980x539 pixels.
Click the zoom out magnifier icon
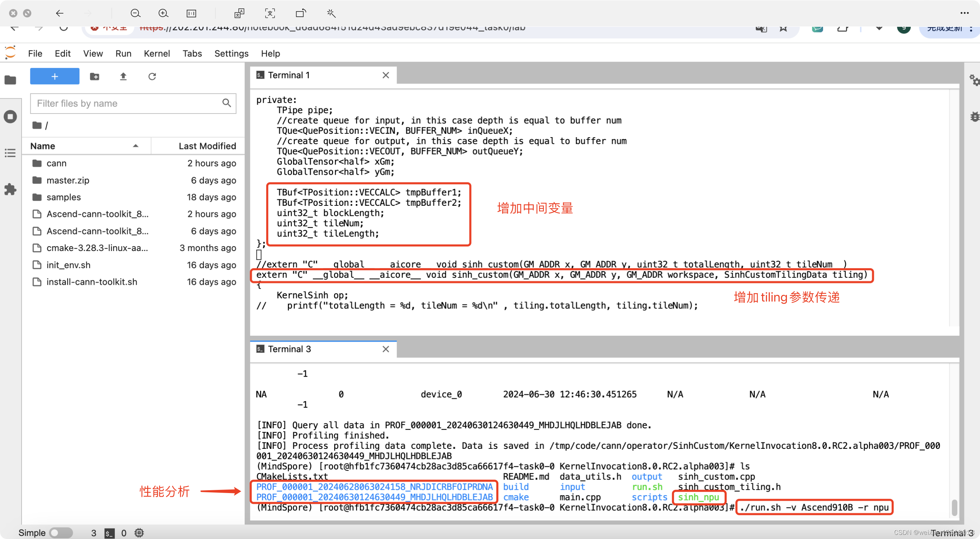pos(135,14)
